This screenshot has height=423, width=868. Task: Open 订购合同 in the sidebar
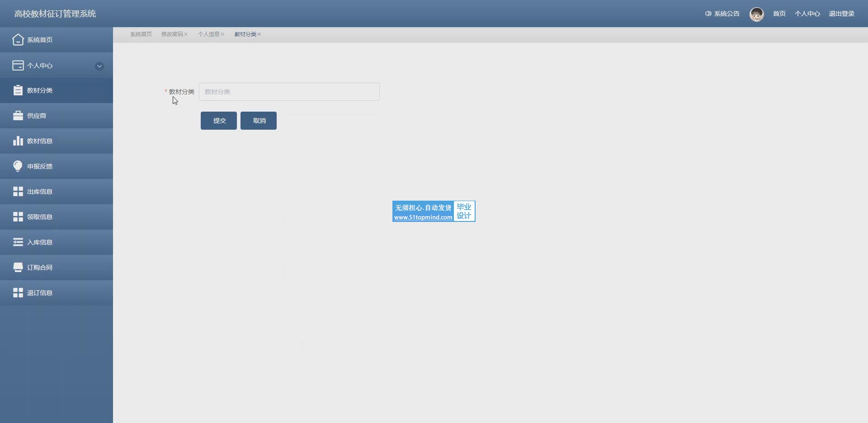point(57,268)
